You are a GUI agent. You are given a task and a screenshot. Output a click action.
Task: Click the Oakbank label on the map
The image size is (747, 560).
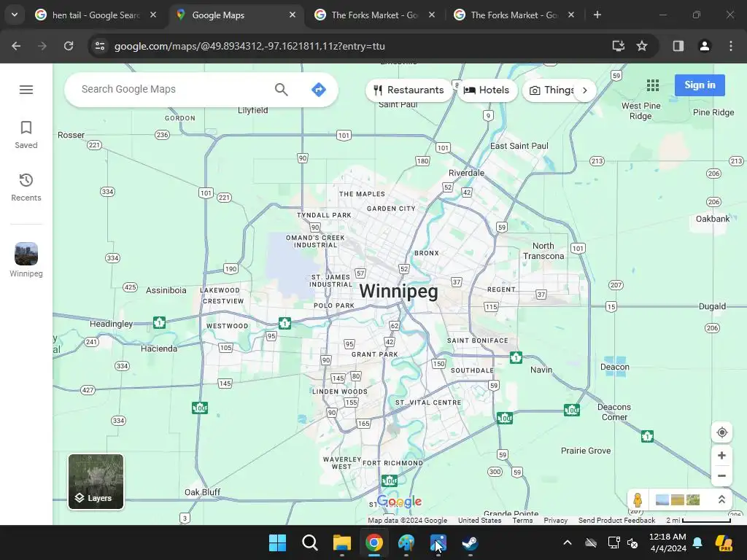pos(712,219)
